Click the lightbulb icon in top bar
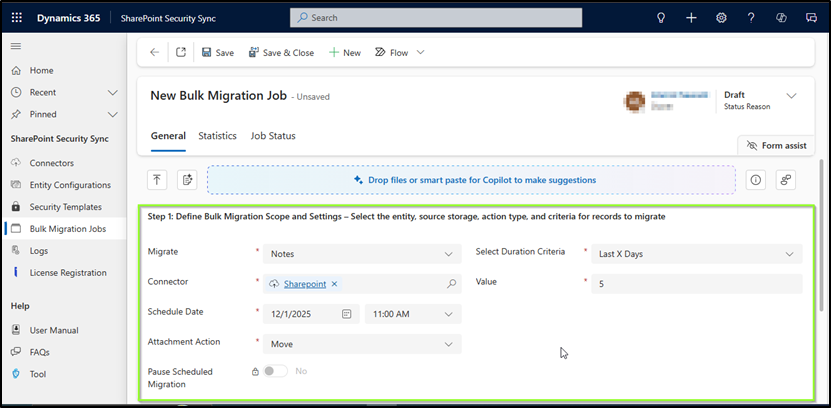The height and width of the screenshot is (408, 831). point(660,18)
